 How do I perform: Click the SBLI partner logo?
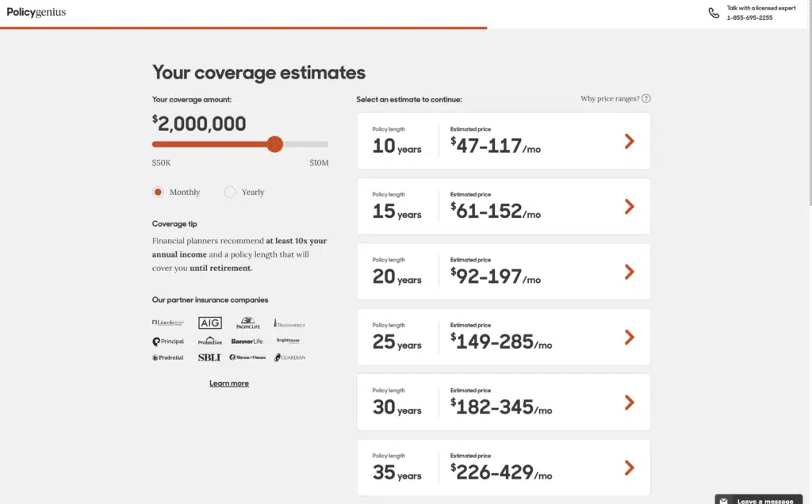coord(209,357)
